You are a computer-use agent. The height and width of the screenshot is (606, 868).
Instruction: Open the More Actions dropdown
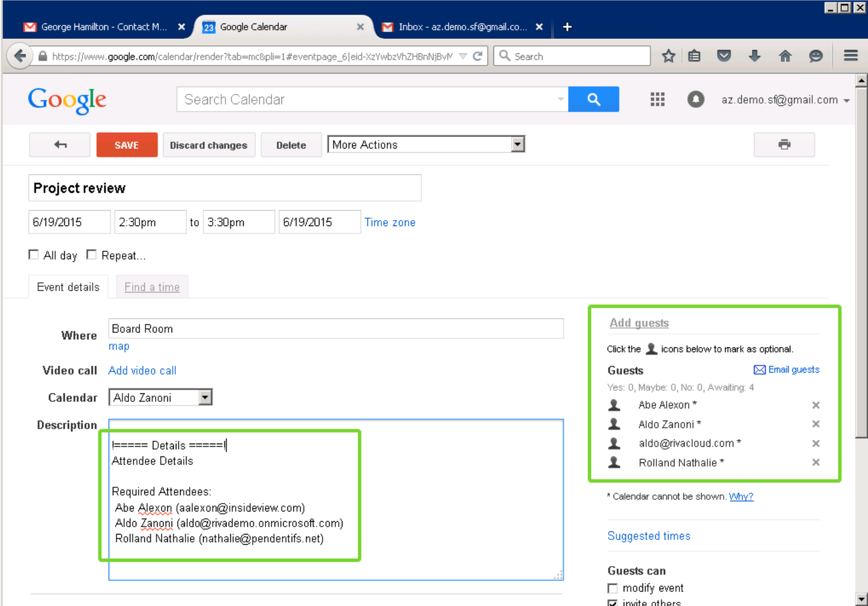pos(426,144)
